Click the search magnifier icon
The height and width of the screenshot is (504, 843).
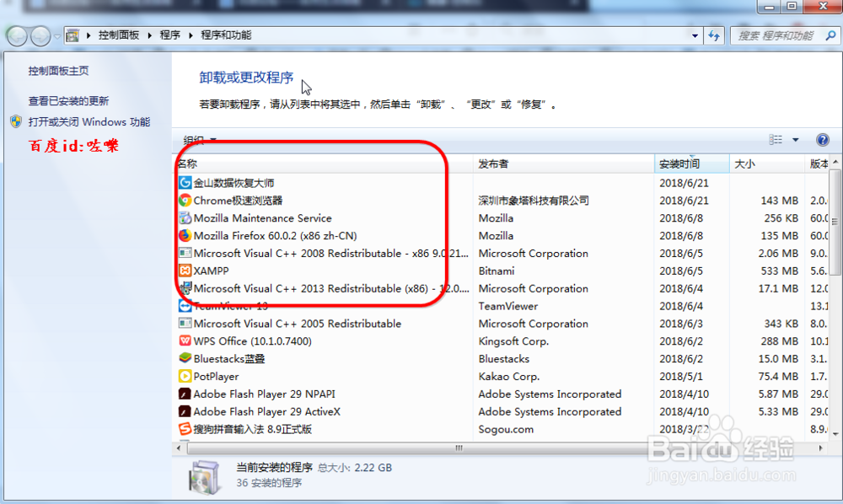point(830,35)
